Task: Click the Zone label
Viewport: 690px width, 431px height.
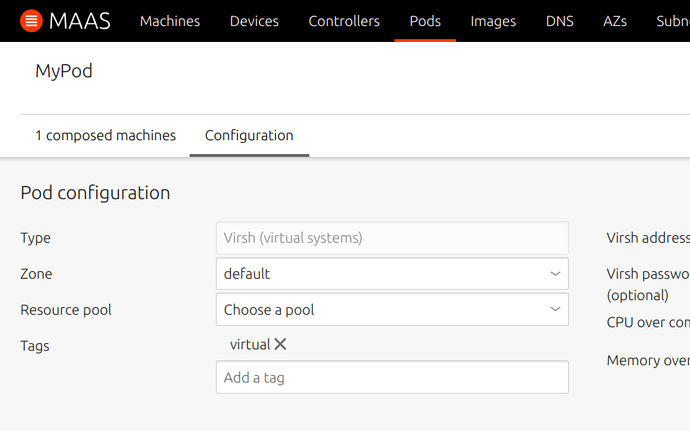Action: pyautogui.click(x=36, y=274)
